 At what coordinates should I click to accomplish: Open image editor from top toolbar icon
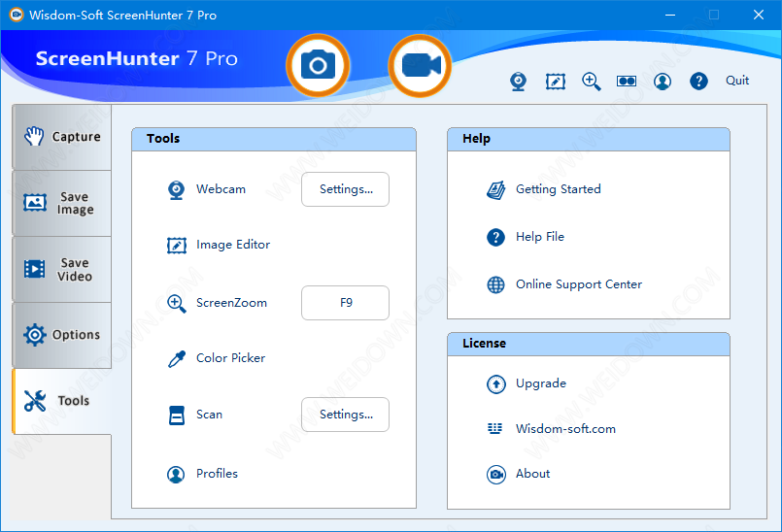(x=555, y=82)
